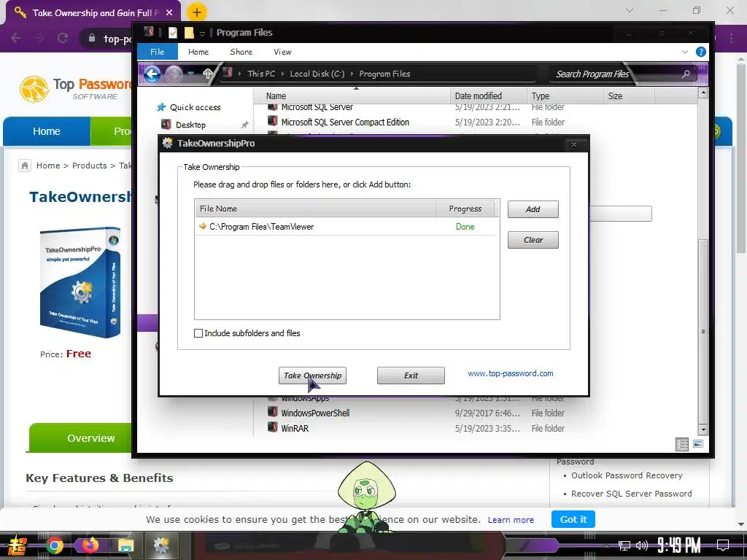Open File Explorer from taskbar

coord(125,545)
